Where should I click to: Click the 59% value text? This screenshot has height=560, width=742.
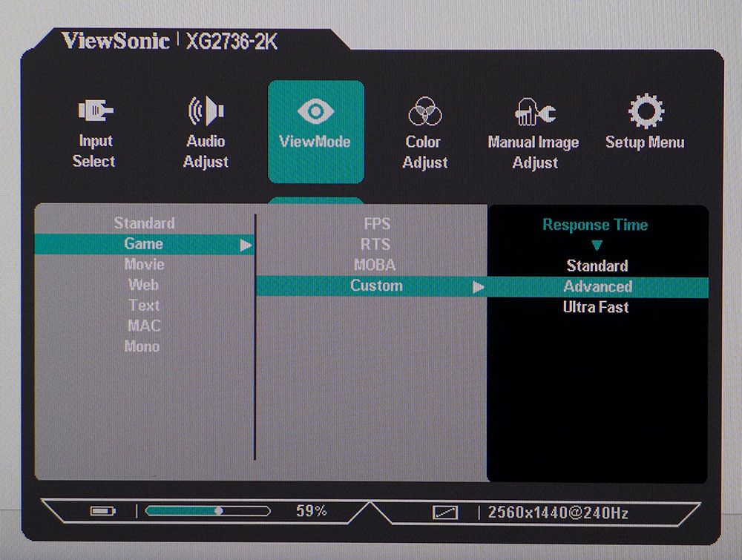312,511
